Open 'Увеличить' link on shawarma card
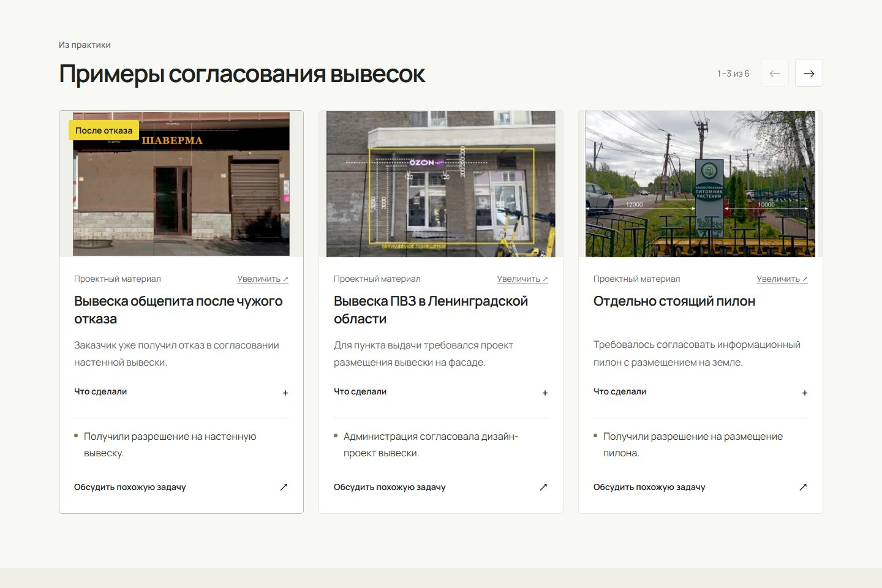The height and width of the screenshot is (588, 882). click(x=263, y=279)
